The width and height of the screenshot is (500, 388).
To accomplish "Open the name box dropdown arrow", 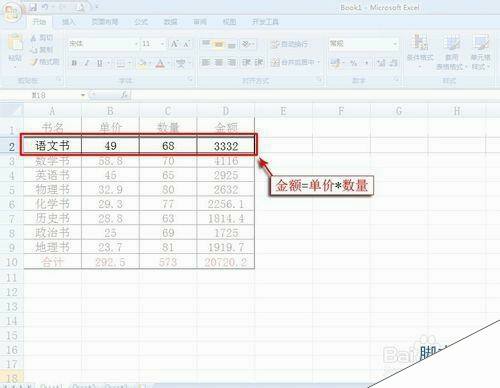I will coord(83,95).
